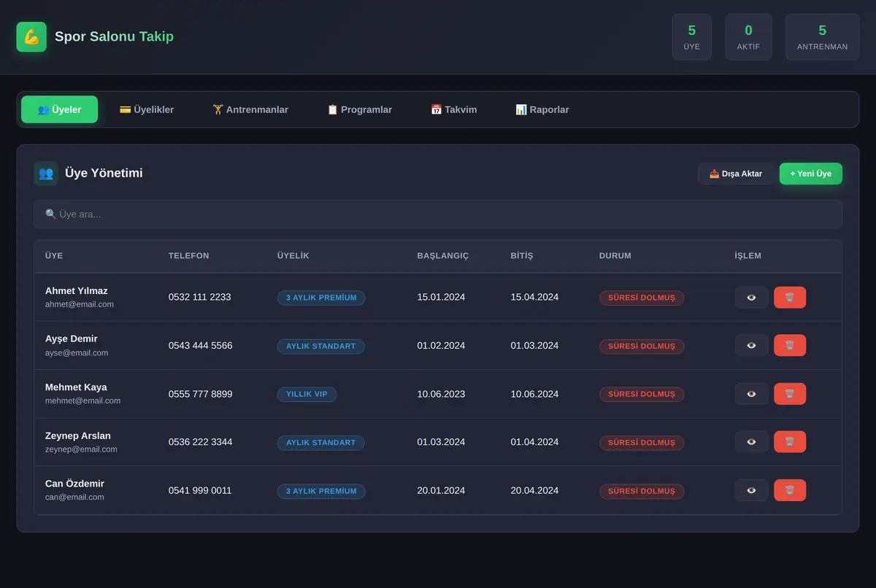
Task: View Mehmet Kaya details with eye icon
Action: pyautogui.click(x=751, y=394)
